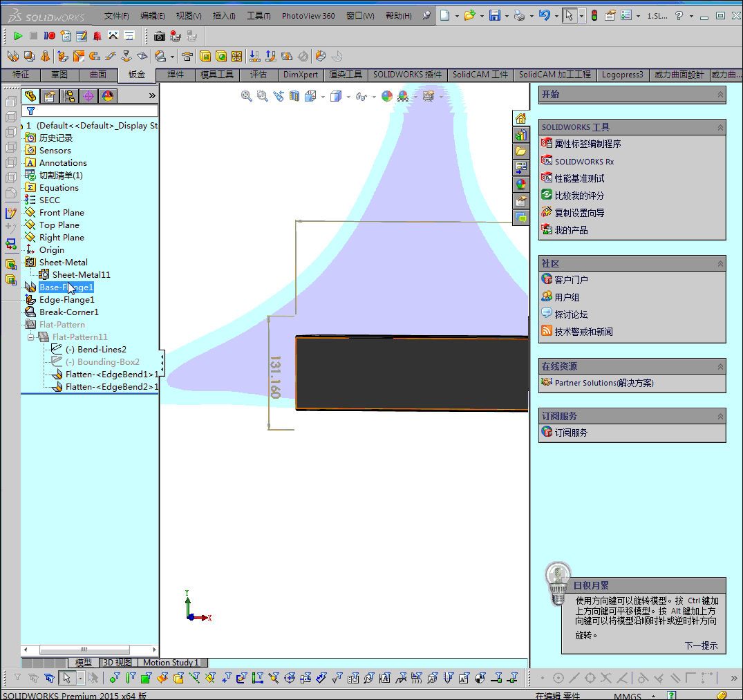
Task: Click the filter funnel icon in tree
Action: pyautogui.click(x=31, y=111)
